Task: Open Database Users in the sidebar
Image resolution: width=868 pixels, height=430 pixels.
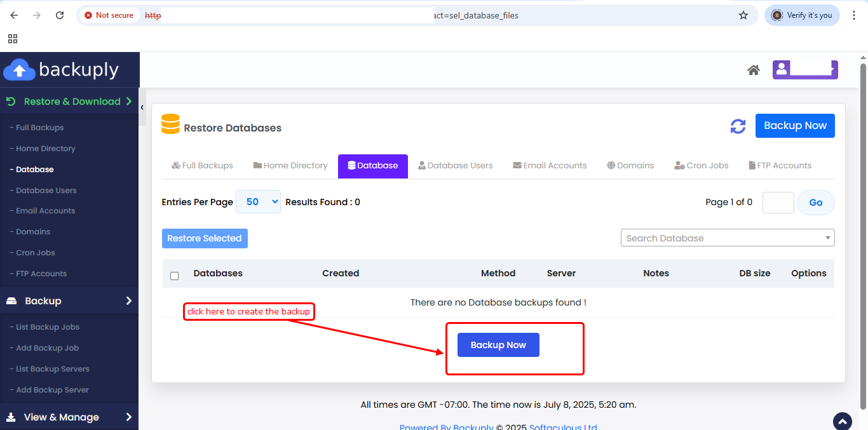Action: 46,191
